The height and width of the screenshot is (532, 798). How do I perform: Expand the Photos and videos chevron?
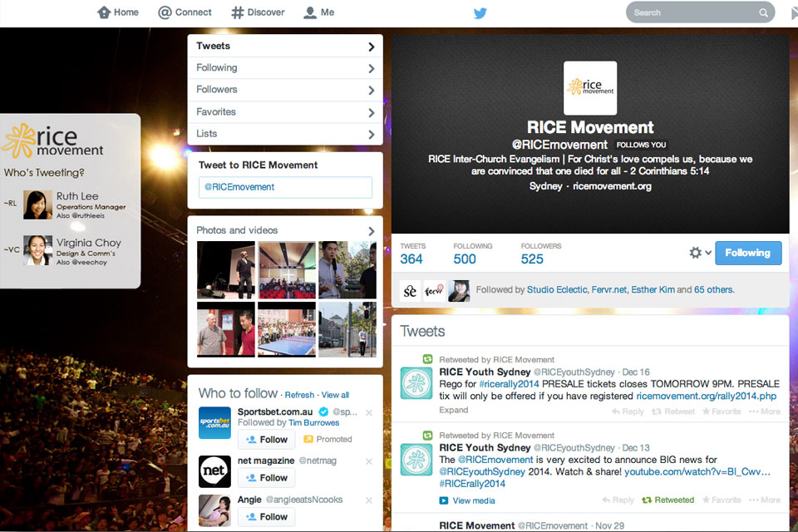372,230
